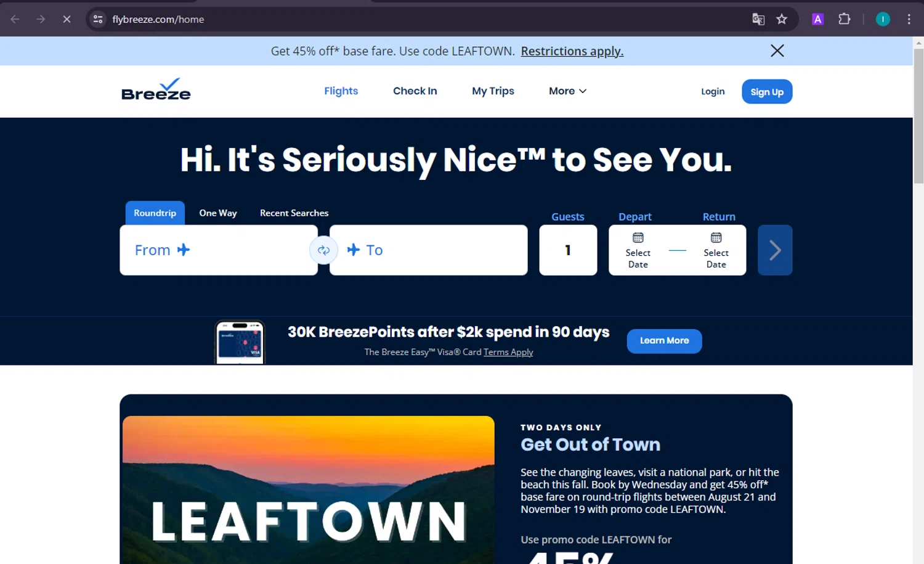Viewport: 924px width, 564px height.
Task: Open the purple A extension icon
Action: point(817,19)
